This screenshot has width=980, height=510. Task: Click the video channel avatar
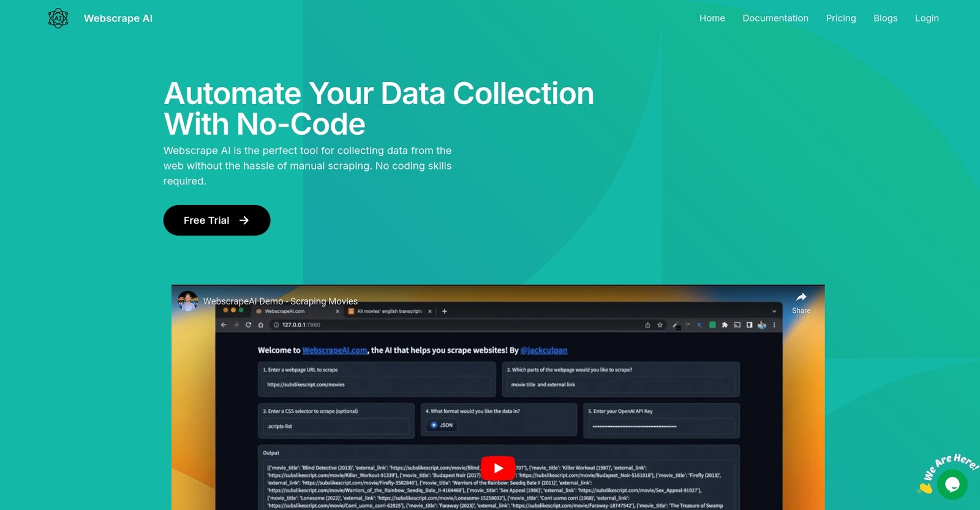(x=187, y=301)
